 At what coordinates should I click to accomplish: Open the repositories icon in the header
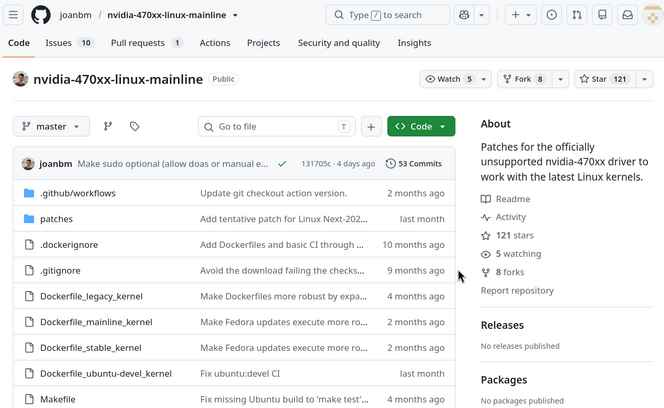tap(602, 15)
